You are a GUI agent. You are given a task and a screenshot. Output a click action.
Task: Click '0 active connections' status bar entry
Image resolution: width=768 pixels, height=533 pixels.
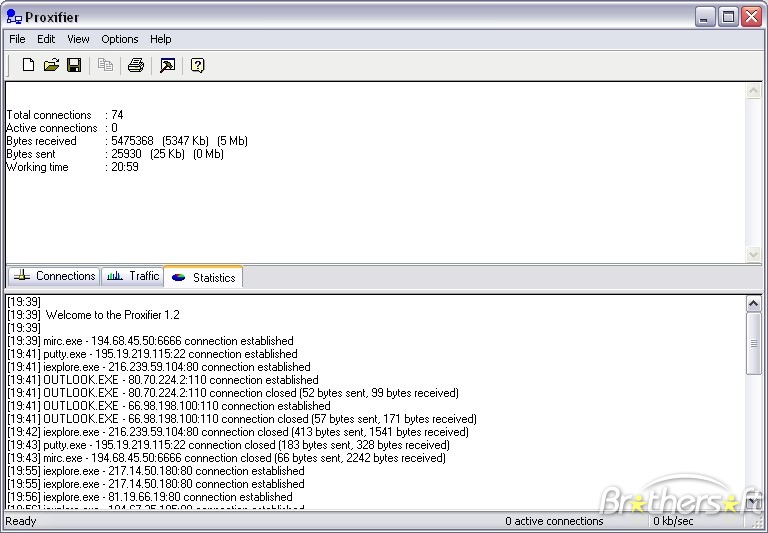tap(554, 521)
